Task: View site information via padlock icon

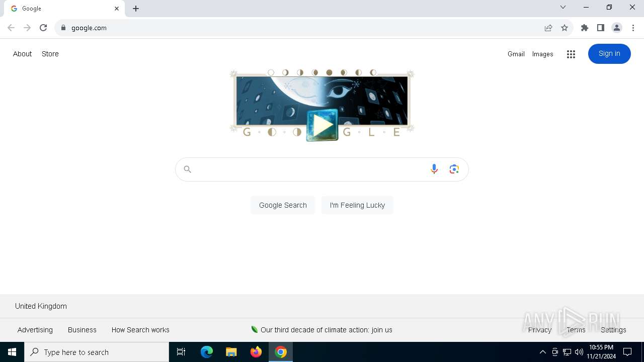Action: (63, 28)
